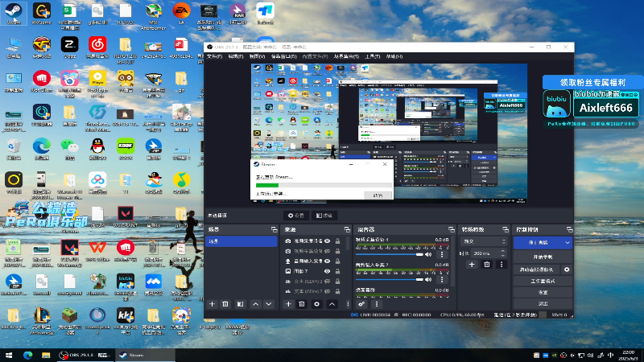This screenshot has height=362, width=644.
Task: Toggle lock on 图像 7 source
Action: (x=337, y=271)
